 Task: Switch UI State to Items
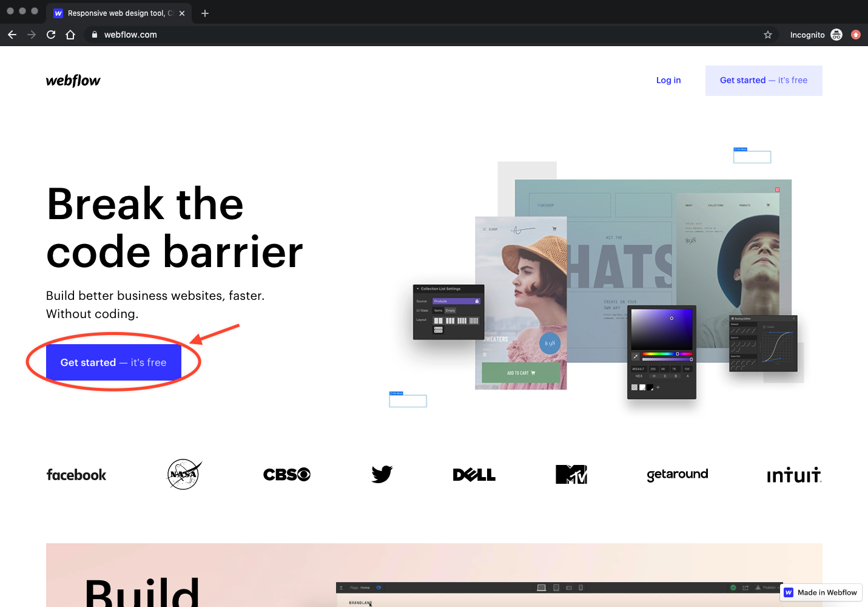point(438,310)
